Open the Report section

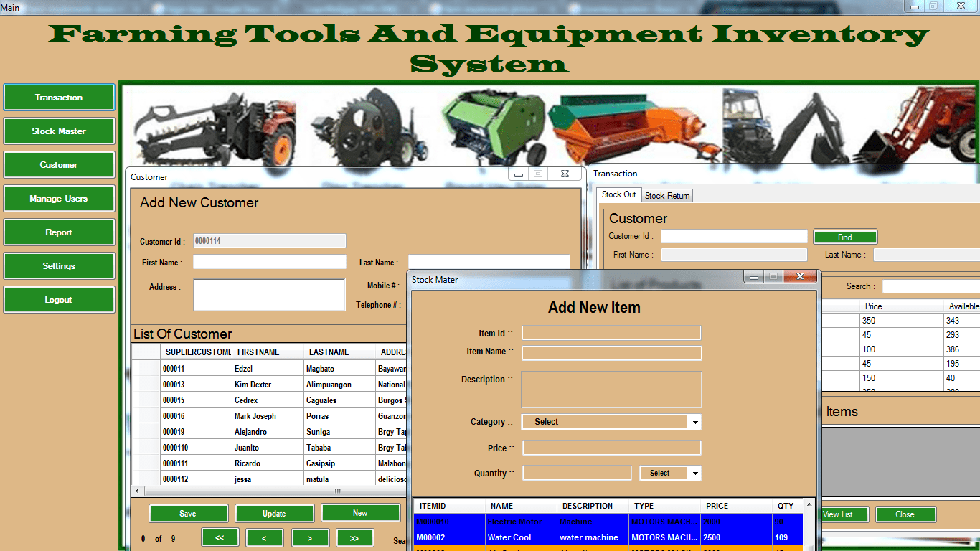pyautogui.click(x=59, y=232)
